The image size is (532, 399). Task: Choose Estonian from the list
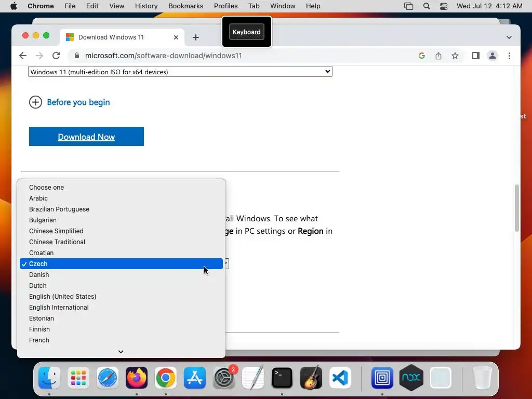[122, 318]
